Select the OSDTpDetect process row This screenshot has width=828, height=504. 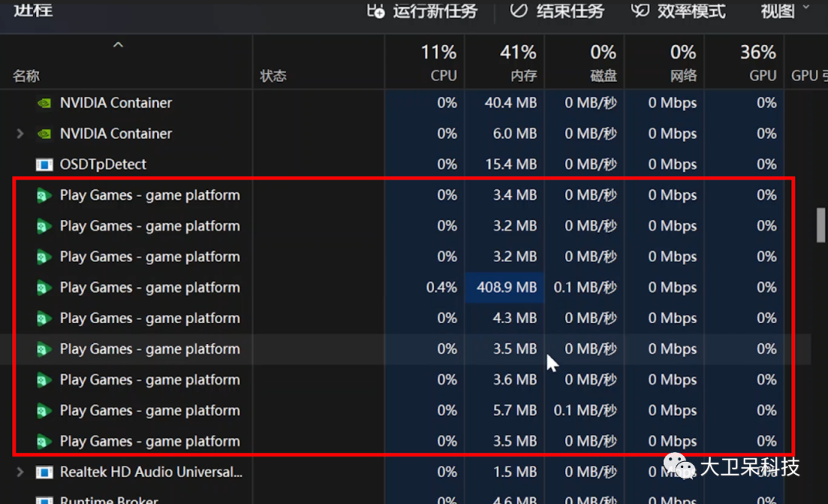tap(405, 165)
